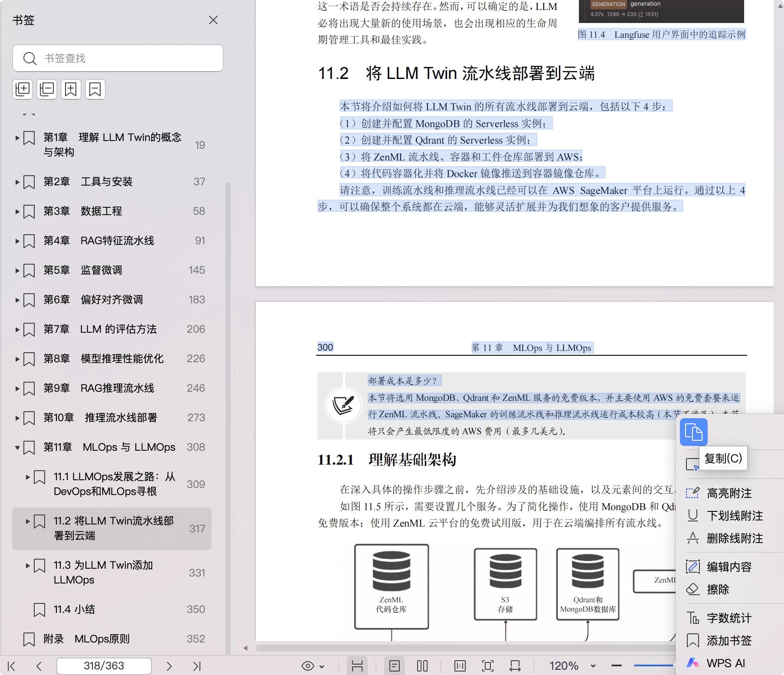Choose 编辑内容 from context menu
The image size is (784, 675).
729,567
